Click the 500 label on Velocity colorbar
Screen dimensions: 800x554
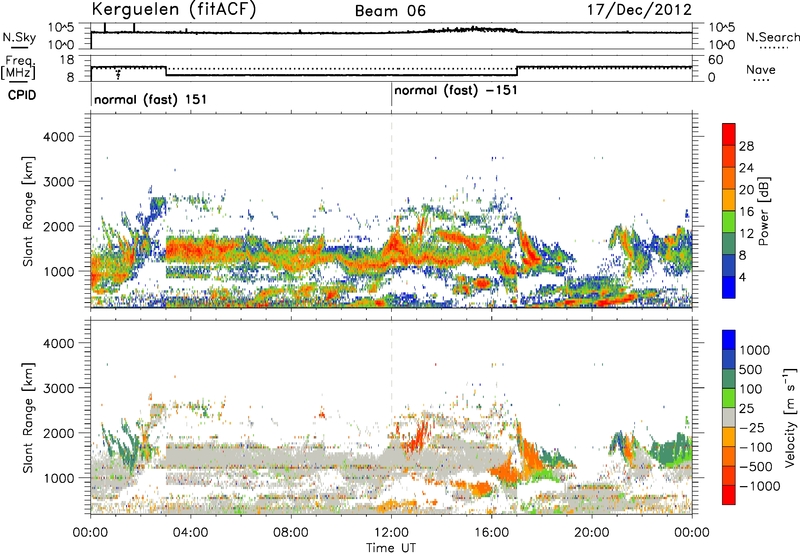pyautogui.click(x=751, y=369)
